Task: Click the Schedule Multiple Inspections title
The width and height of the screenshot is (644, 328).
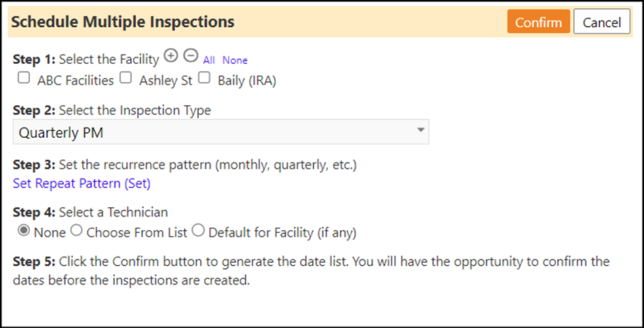Action: pos(123,22)
